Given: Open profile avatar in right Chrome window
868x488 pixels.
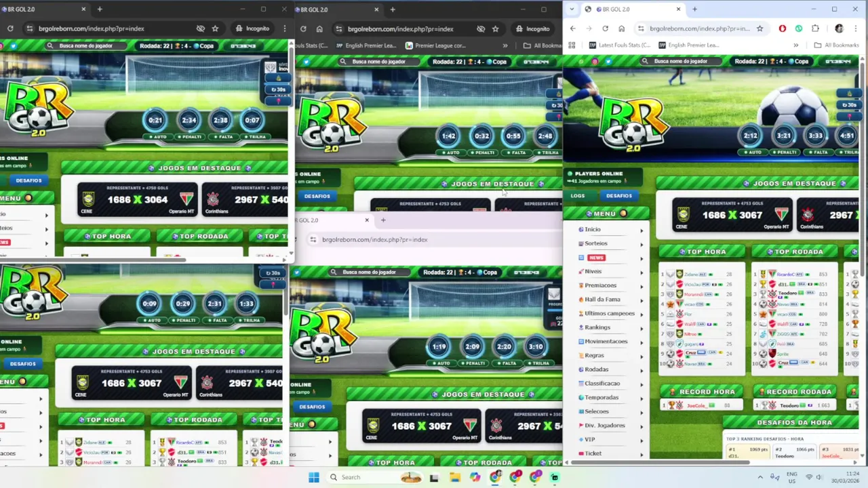Looking at the screenshot, I should click(x=839, y=28).
